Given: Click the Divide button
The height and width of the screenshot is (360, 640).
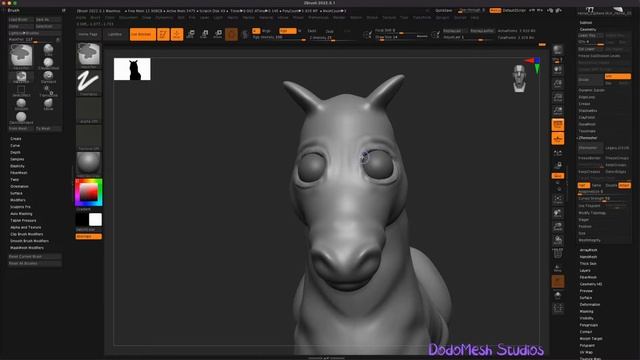Looking at the screenshot, I should tap(591, 80).
